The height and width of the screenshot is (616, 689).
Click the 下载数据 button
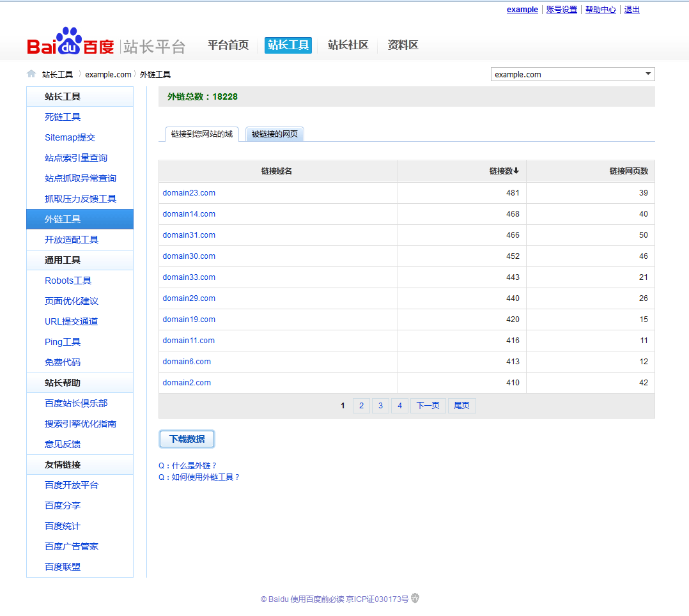187,439
